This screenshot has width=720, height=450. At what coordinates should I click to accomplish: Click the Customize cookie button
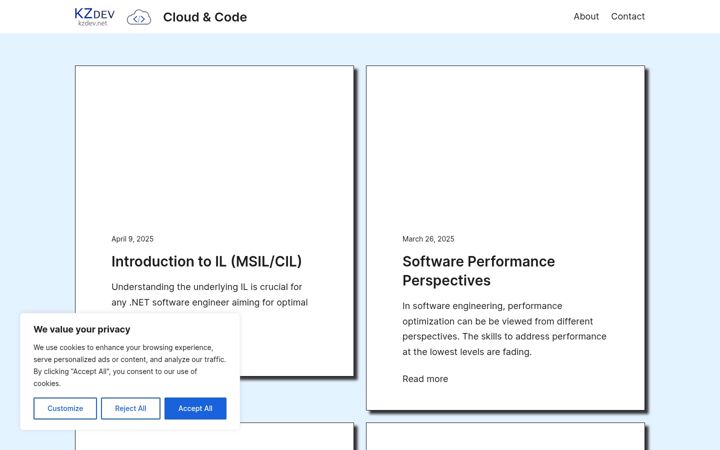coord(65,408)
